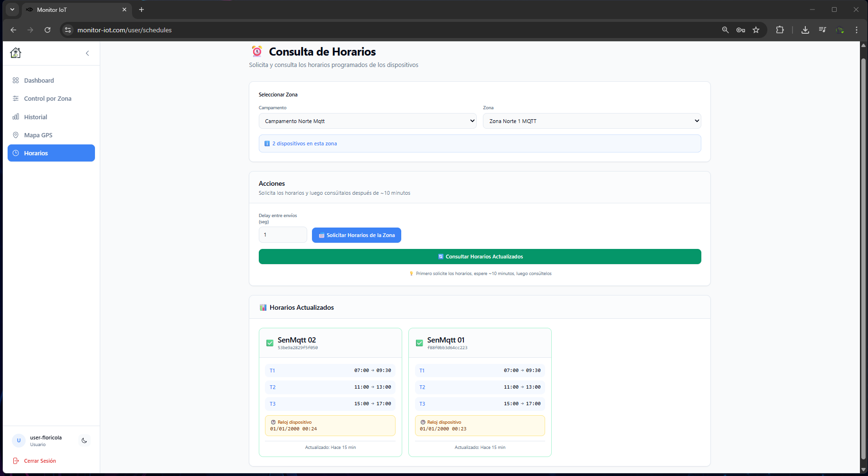The height and width of the screenshot is (476, 868).
Task: Click the Historial bar chart icon
Action: (x=16, y=117)
